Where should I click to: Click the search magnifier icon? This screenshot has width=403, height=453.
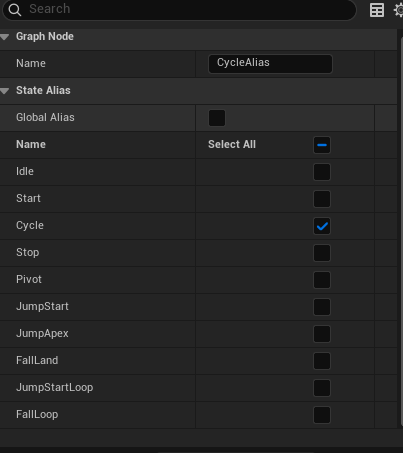[x=15, y=10]
